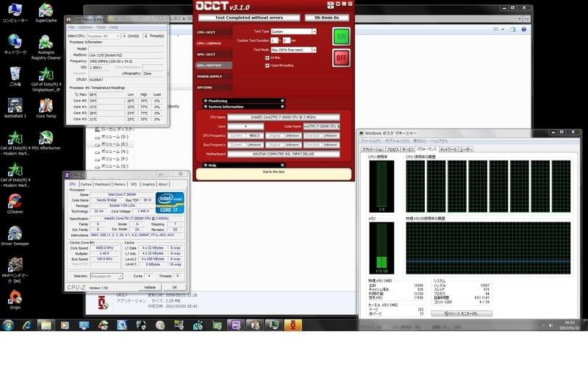The width and height of the screenshot is (588, 368).
Task: Toggle the Explorer preview pane icon
Action: coord(512,29)
